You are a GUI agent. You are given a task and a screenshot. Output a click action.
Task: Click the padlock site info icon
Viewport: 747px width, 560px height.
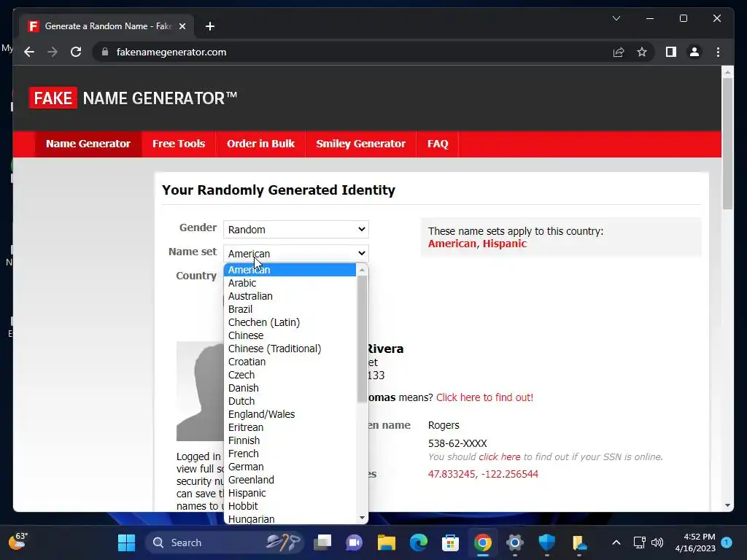tap(105, 52)
